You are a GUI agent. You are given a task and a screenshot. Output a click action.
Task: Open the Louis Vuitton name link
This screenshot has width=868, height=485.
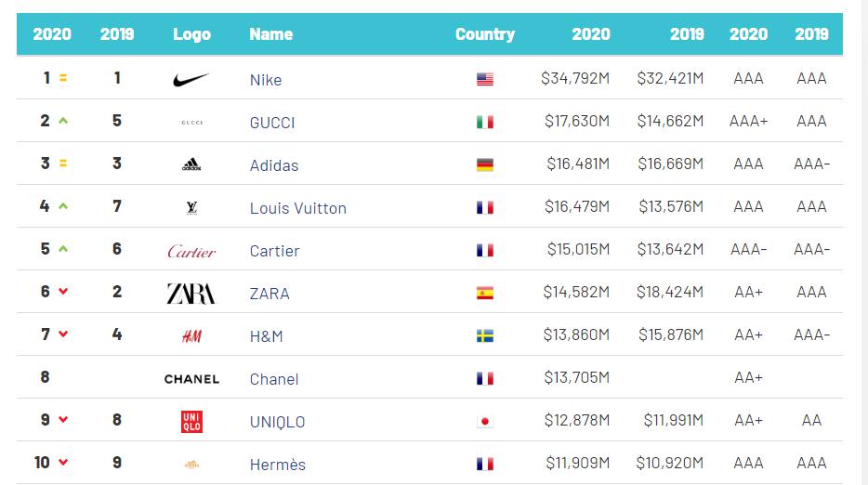click(297, 208)
